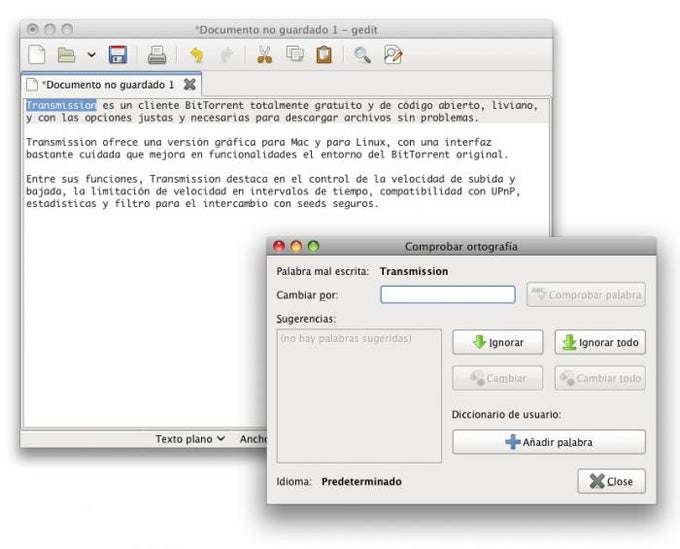Expand recent files arrow next to Open
The width and height of the screenshot is (680, 549).
[92, 55]
